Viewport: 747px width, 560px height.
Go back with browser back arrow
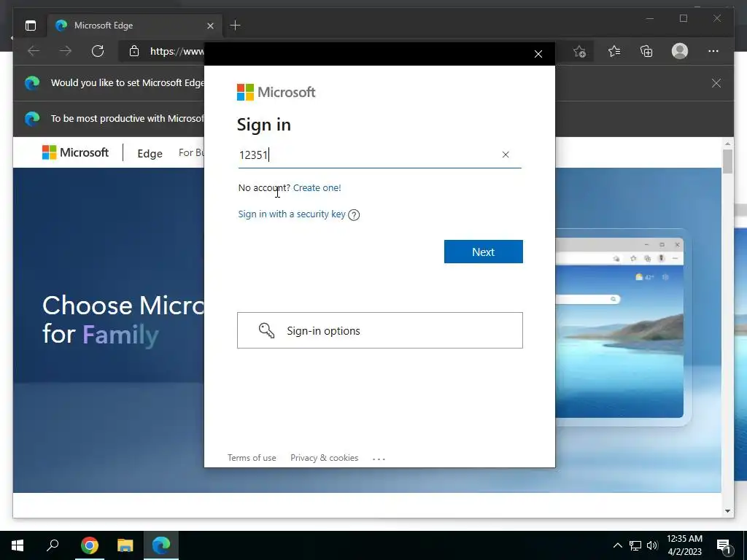(34, 51)
